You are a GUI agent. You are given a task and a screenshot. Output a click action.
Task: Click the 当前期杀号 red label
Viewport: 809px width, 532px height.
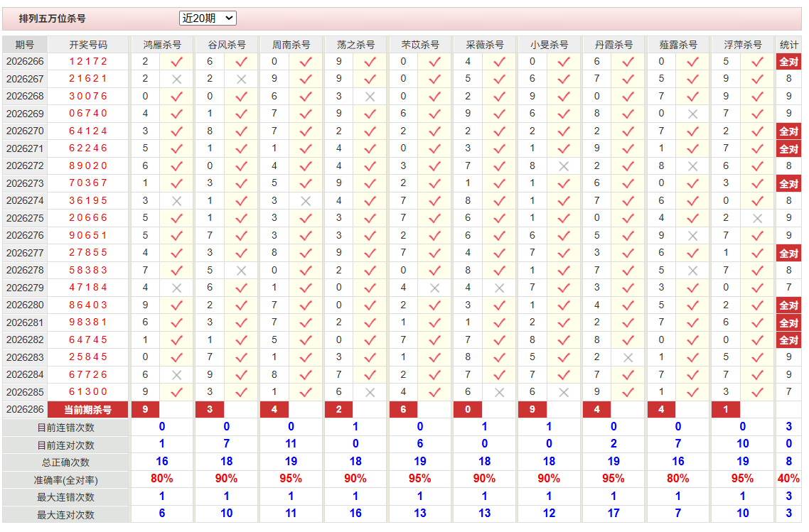(87, 410)
